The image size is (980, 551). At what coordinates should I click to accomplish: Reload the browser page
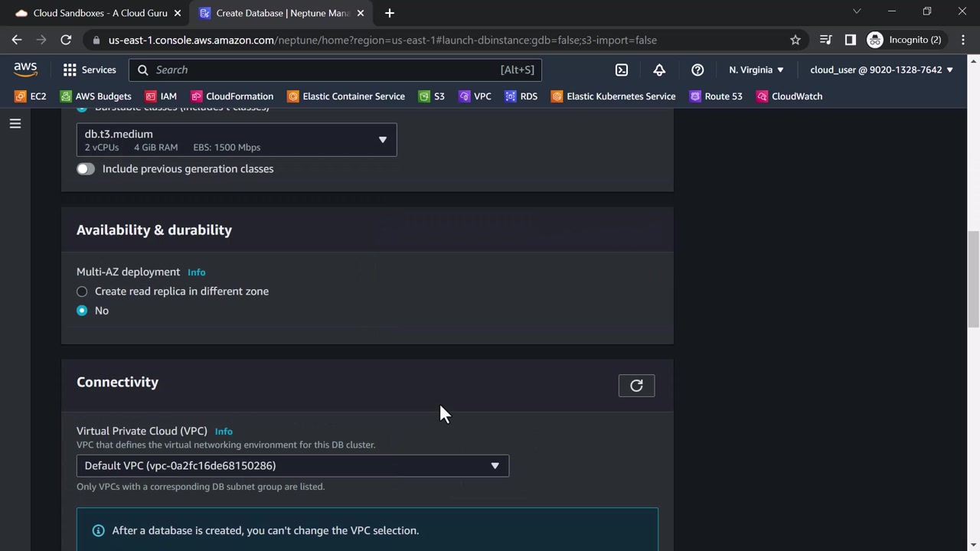66,40
